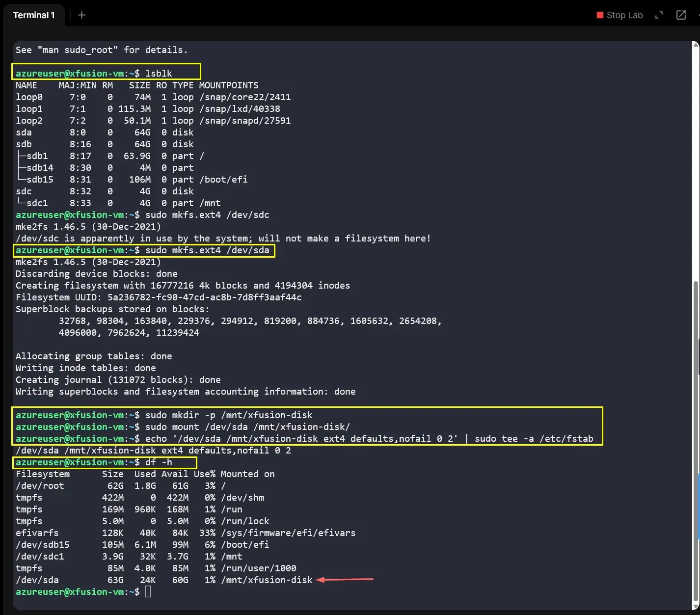Click the "Mounted on" header in df output

coord(247,474)
